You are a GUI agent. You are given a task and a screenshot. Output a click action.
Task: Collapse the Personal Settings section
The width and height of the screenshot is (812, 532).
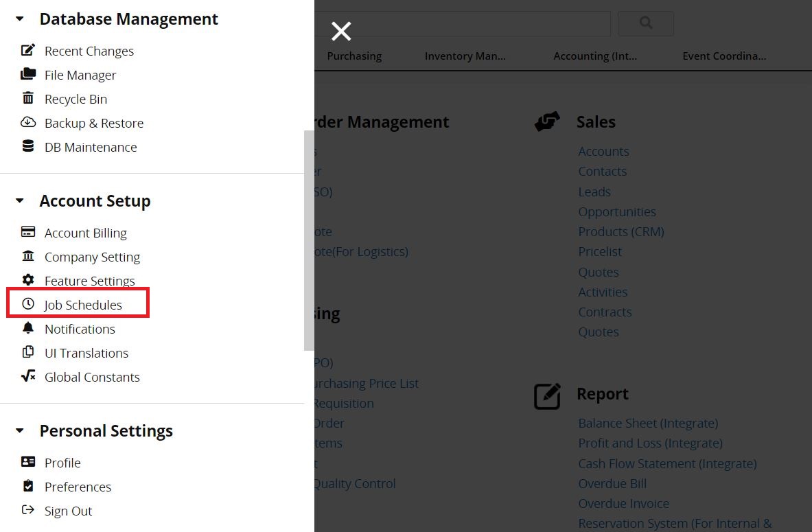[x=20, y=430]
